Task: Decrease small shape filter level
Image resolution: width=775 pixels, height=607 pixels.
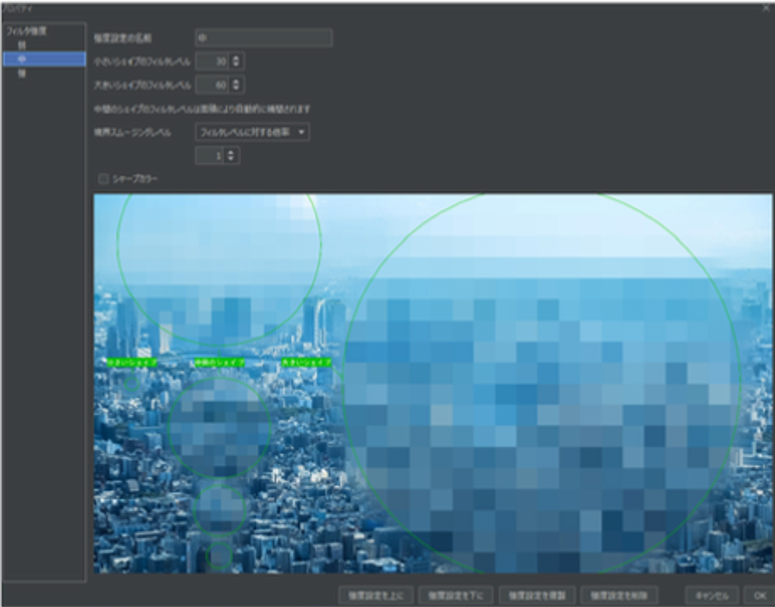Action: 236,65
